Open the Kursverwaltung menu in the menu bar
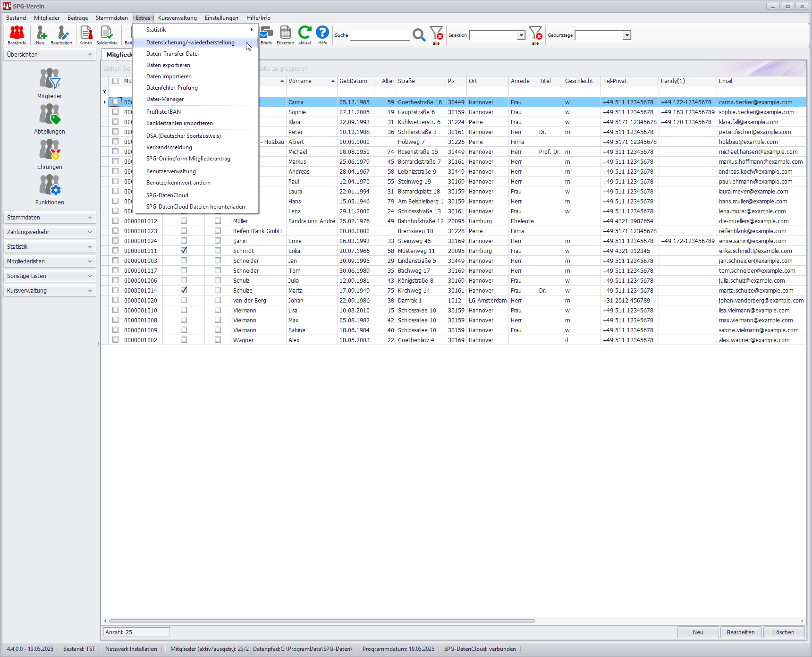Viewport: 812px width, 657px height. 178,18
